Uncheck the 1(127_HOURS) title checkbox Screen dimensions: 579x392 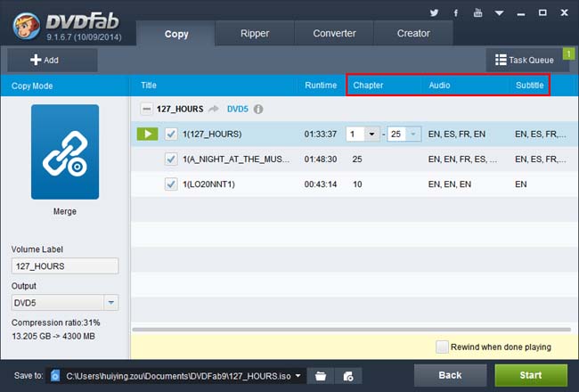(x=171, y=134)
